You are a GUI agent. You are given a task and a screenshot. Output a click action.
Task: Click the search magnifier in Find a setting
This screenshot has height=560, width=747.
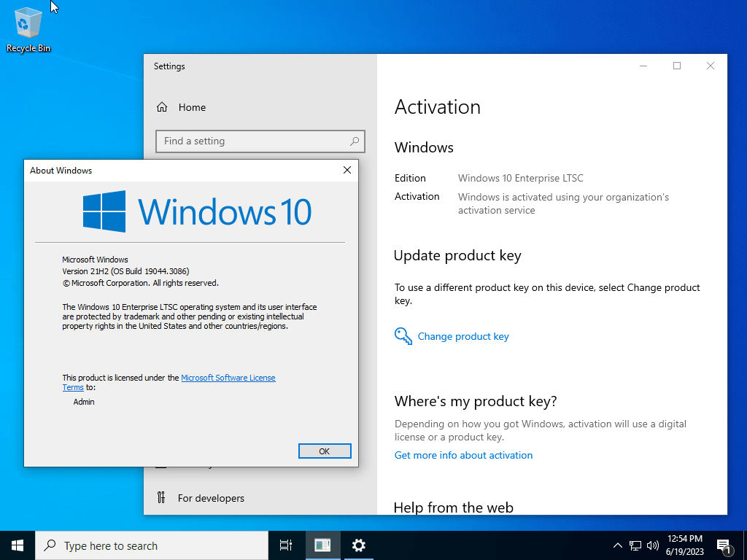pyautogui.click(x=355, y=141)
